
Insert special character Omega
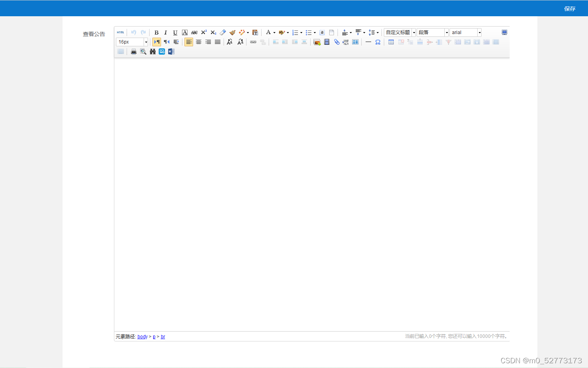[x=378, y=42]
